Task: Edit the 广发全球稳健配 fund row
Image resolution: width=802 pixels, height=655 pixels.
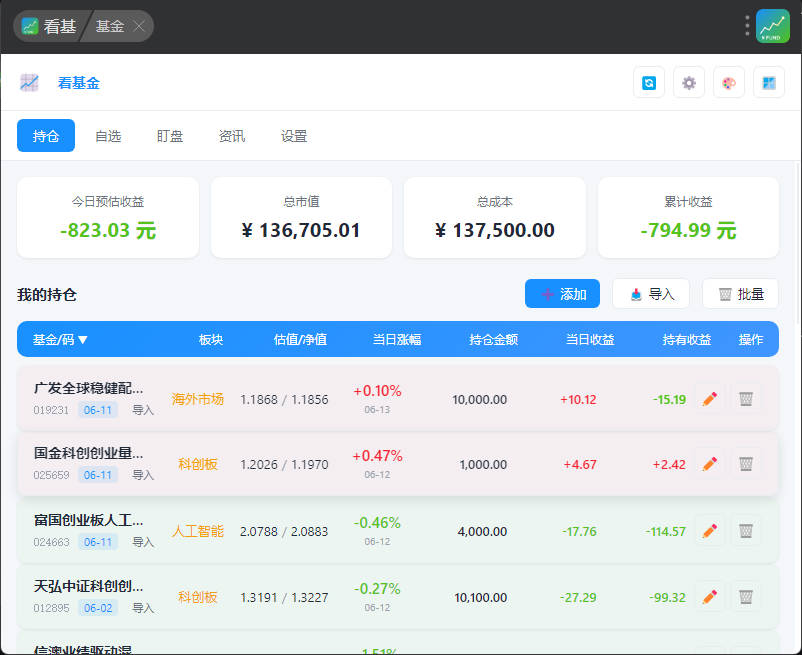Action: coord(709,399)
